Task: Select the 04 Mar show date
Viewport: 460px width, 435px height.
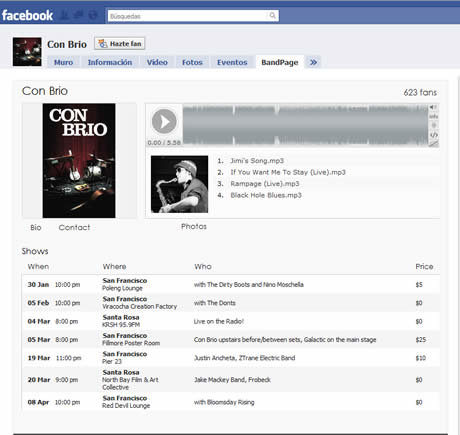Action: [39, 321]
